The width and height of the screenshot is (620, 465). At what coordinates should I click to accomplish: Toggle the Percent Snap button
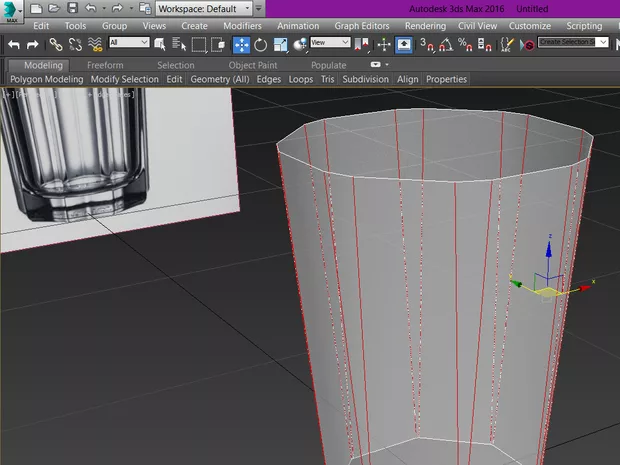[465, 43]
